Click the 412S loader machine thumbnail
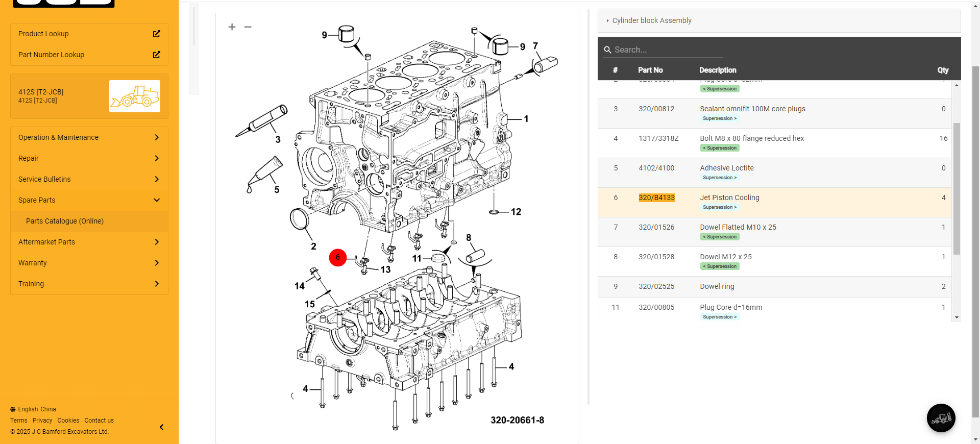This screenshot has height=444, width=980. point(135,96)
